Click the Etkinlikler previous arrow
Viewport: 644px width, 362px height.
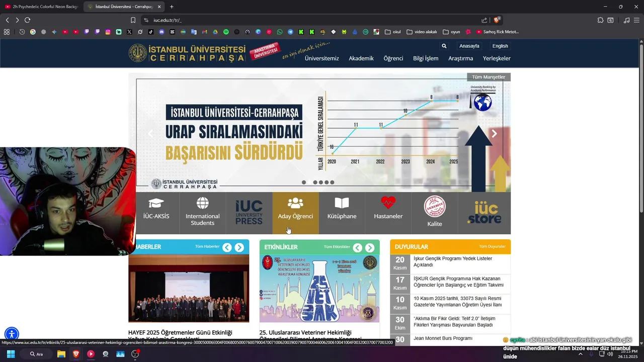tap(357, 247)
